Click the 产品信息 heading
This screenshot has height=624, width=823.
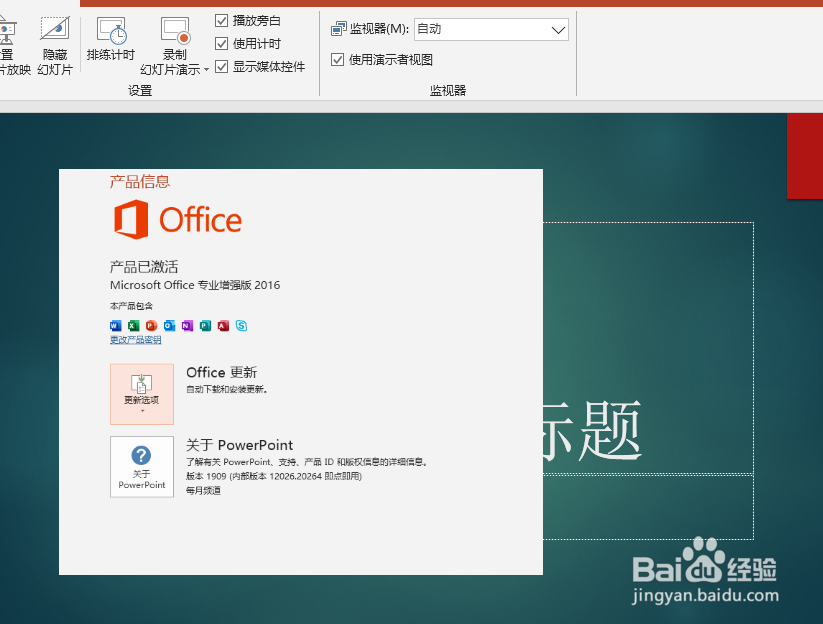140,182
